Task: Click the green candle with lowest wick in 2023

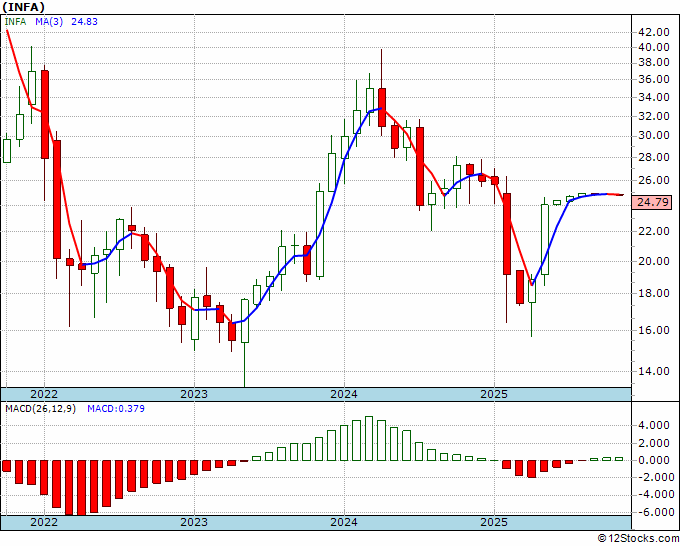Action: (245, 321)
